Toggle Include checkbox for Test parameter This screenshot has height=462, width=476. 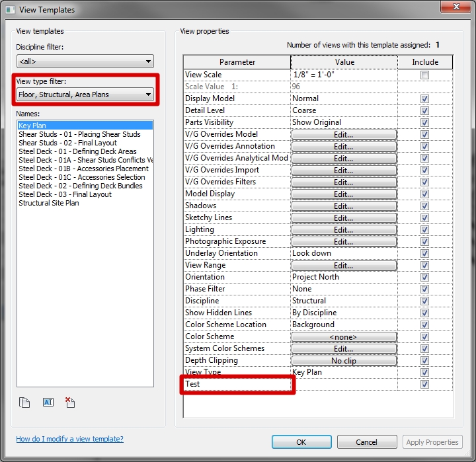424,384
